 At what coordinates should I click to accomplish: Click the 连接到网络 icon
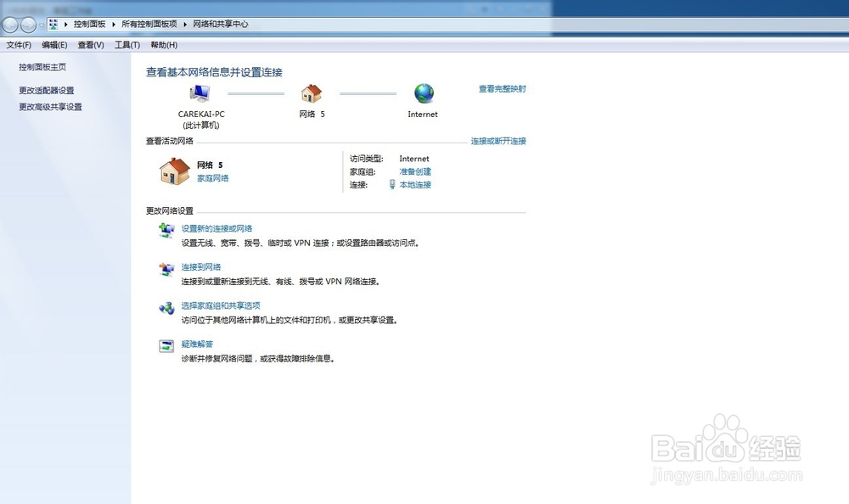(x=166, y=269)
